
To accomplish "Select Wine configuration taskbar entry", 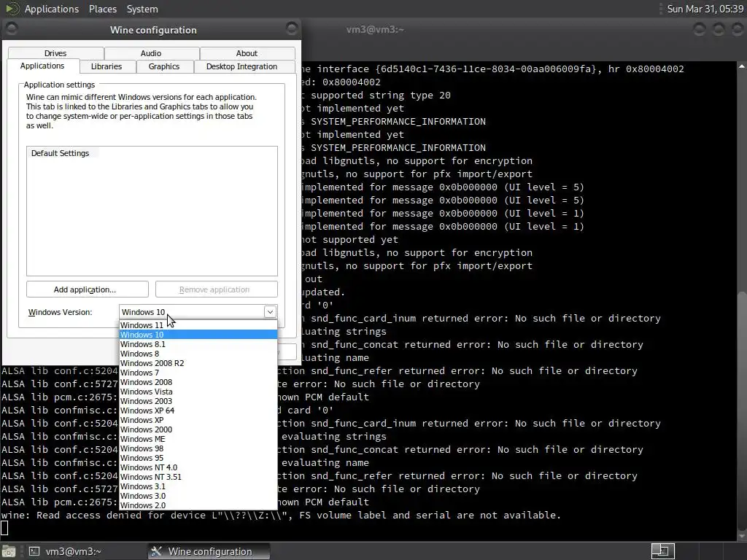I will [209, 551].
